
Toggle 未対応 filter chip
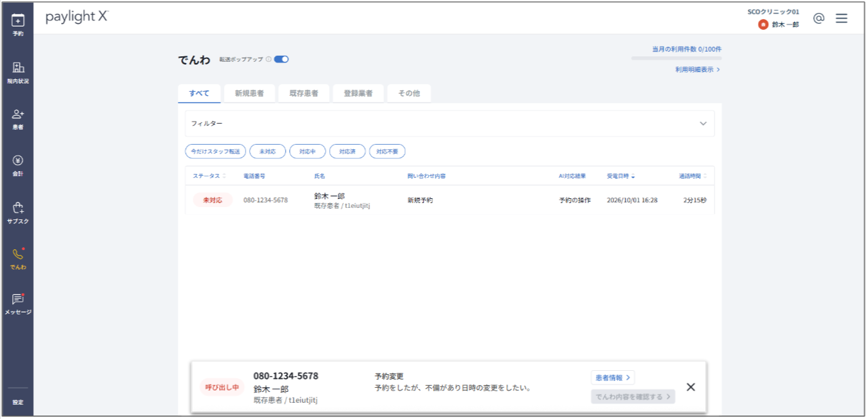click(267, 151)
